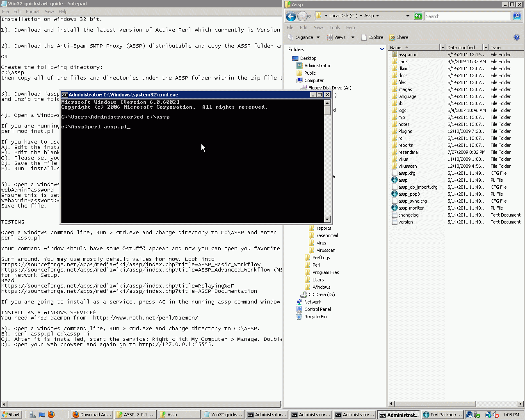The width and height of the screenshot is (525, 420).
Task: Select the assp_pop3 Perl file icon
Action: point(395,194)
